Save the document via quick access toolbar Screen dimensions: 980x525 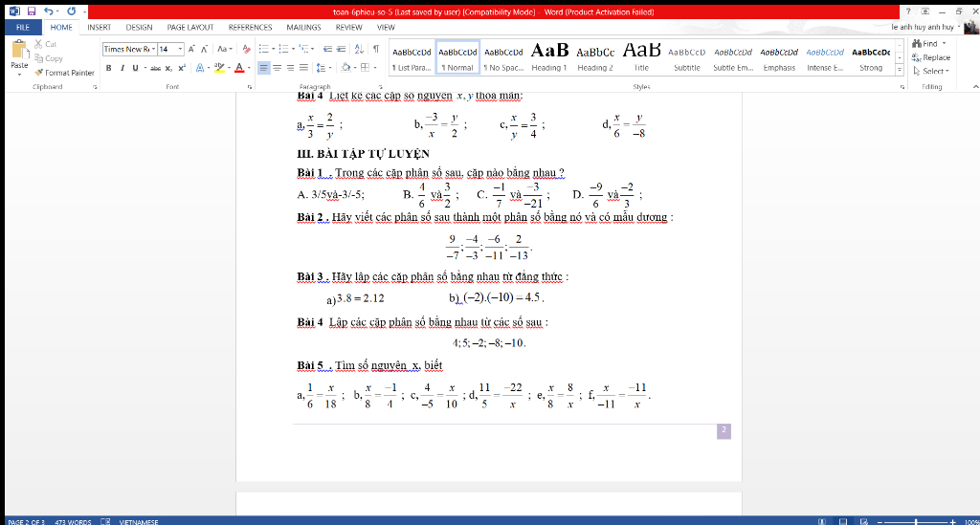point(32,11)
